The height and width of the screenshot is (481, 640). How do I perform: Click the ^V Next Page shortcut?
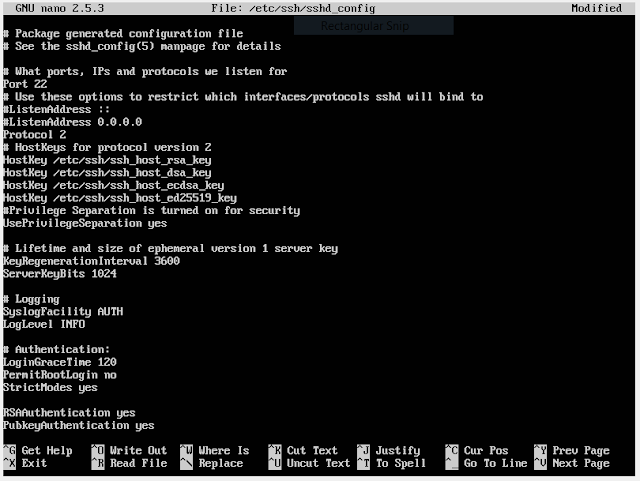(572, 463)
